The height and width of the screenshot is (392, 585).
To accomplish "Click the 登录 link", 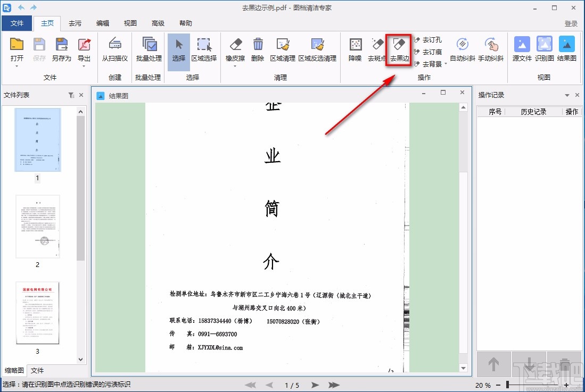I will [571, 23].
